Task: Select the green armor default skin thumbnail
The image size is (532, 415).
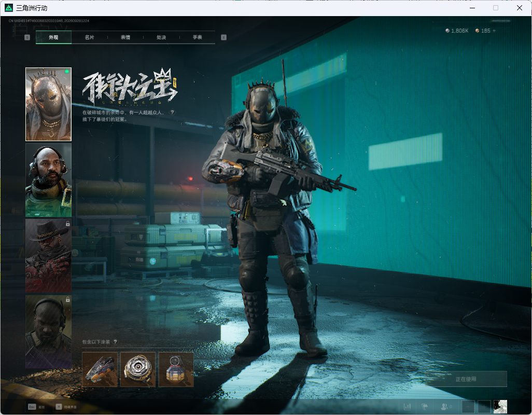Action: click(x=49, y=180)
